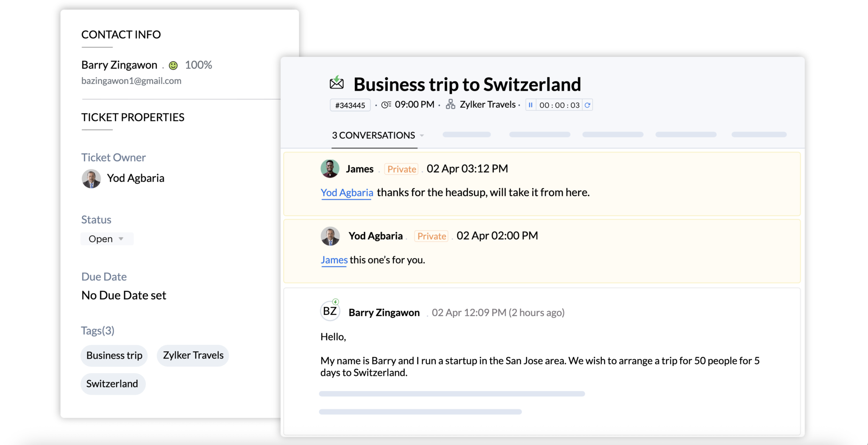Pause the ticket timer
This screenshot has height=445, width=868.
click(x=531, y=105)
